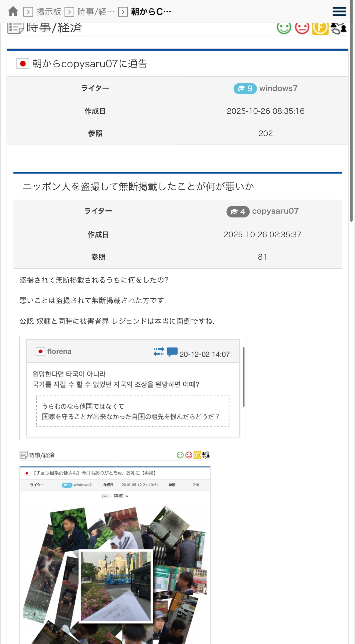355x644 pixels.
Task: Open 掲示板 in the breadcrumb
Action: [x=49, y=12]
